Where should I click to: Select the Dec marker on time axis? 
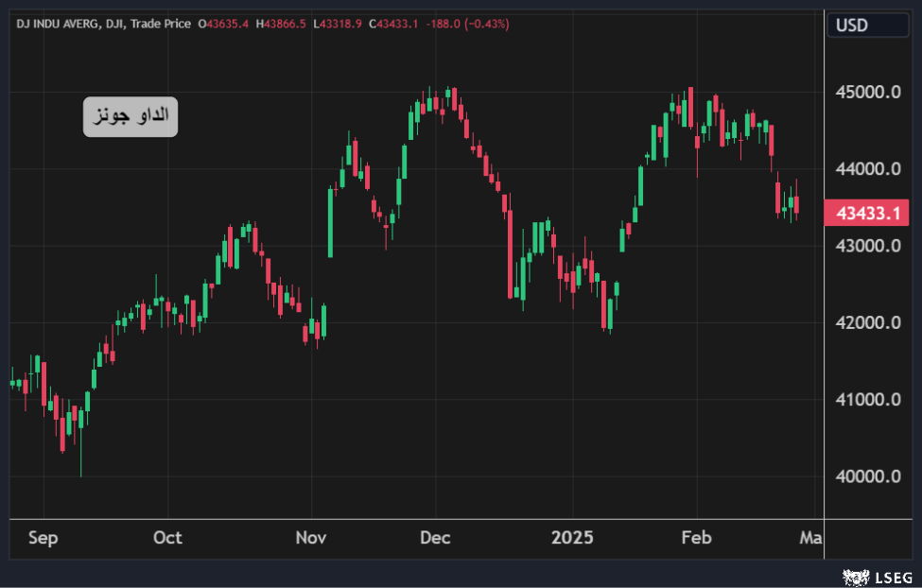[436, 538]
